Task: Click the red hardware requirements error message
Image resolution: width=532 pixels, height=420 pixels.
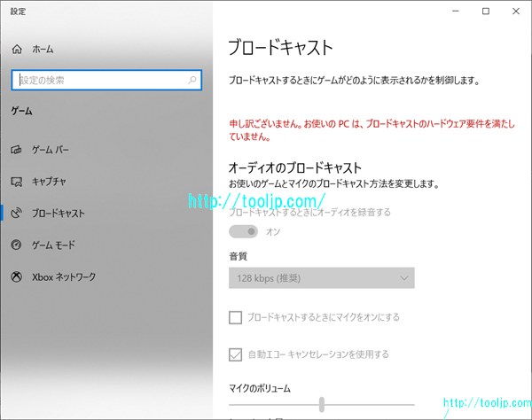Action: coord(372,130)
